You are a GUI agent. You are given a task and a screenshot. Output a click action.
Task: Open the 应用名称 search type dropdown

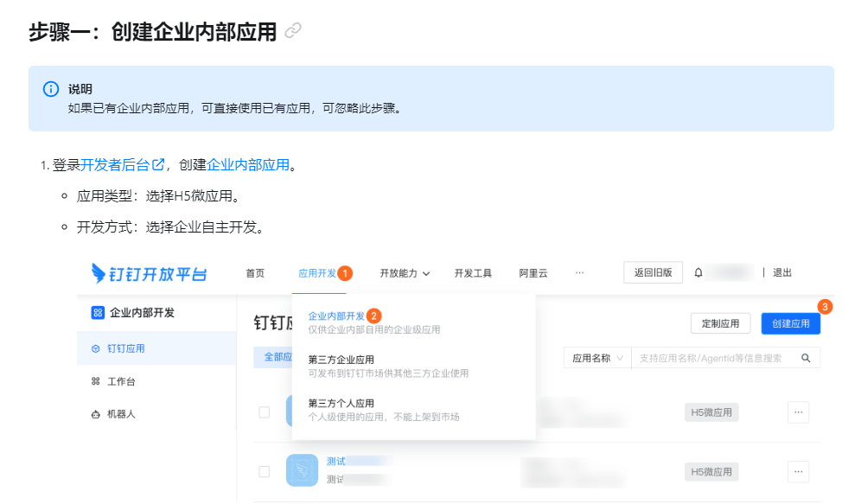pyautogui.click(x=597, y=359)
